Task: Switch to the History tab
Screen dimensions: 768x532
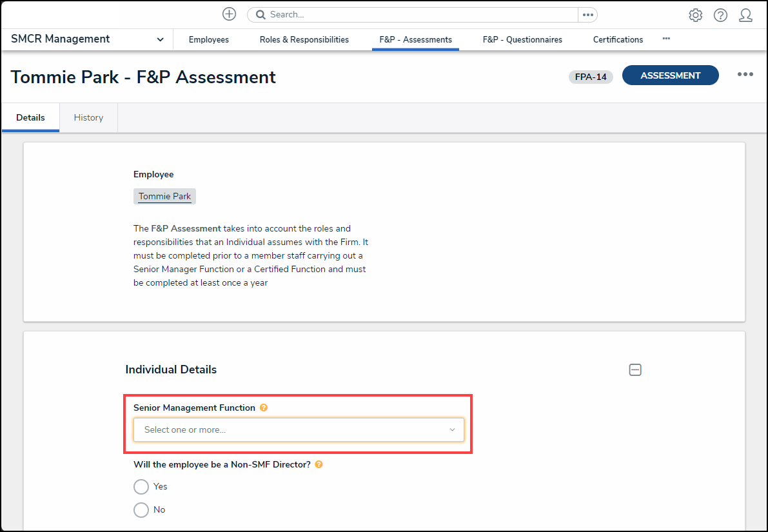Action: coord(88,117)
